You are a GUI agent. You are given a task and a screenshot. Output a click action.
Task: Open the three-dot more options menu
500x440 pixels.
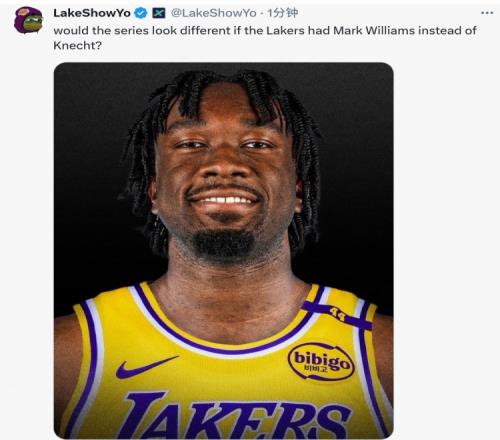487,13
